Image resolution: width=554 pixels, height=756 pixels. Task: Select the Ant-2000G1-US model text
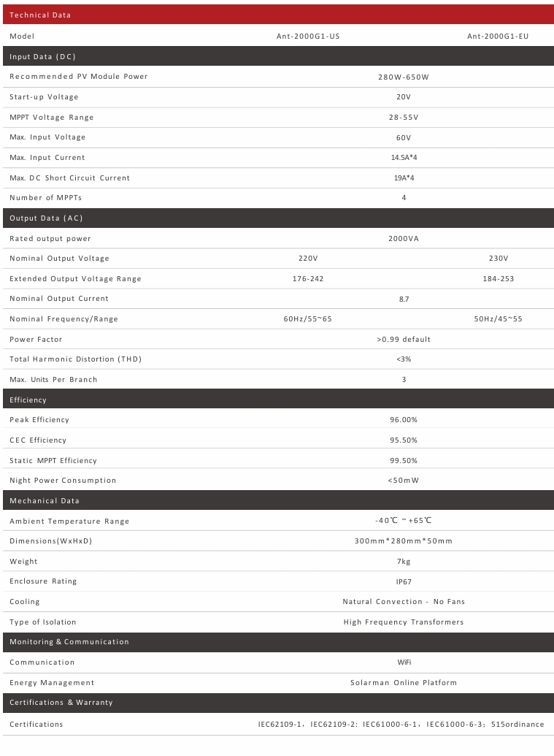tap(307, 36)
